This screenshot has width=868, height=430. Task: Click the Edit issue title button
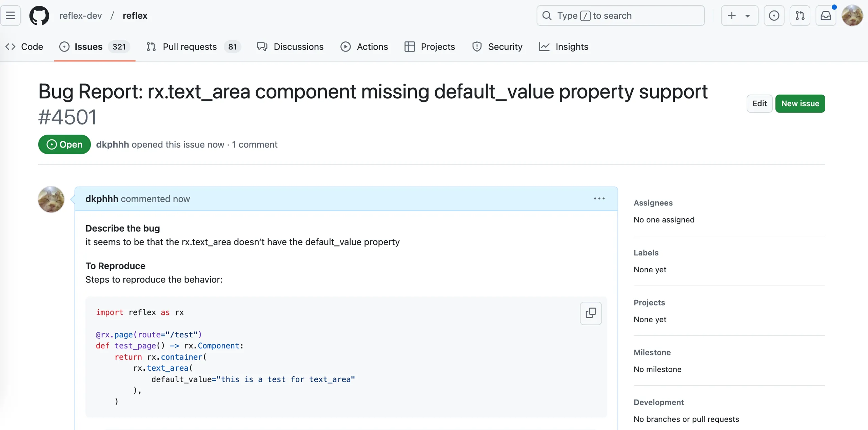pos(759,103)
